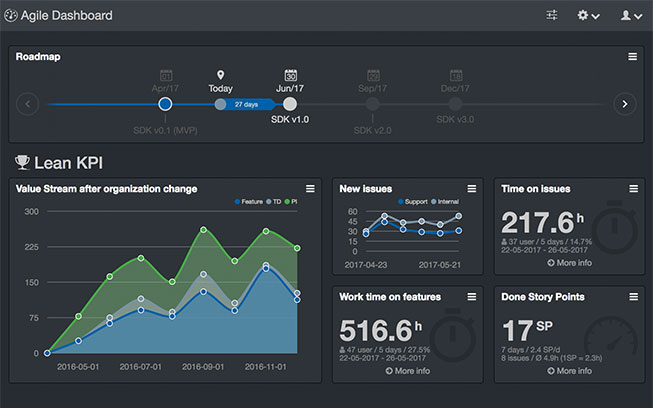The width and height of the screenshot is (653, 408).
Task: Select the Jun/17 SDK v1.0 milestone
Action: pyautogui.click(x=290, y=103)
